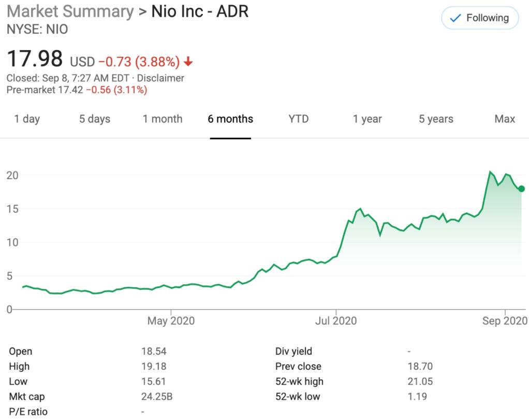Image resolution: width=529 pixels, height=420 pixels.
Task: Click the blue checkmark inside Following button
Action: pyautogui.click(x=454, y=18)
